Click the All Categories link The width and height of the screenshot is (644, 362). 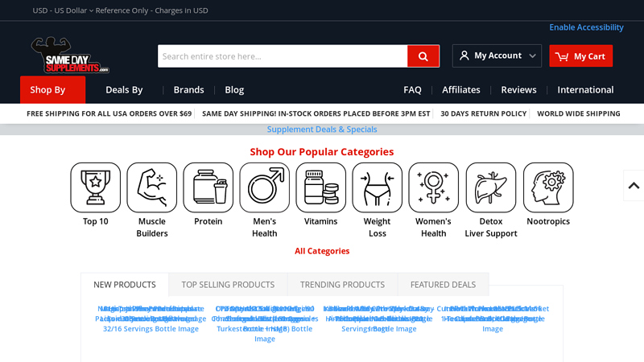pyautogui.click(x=322, y=251)
